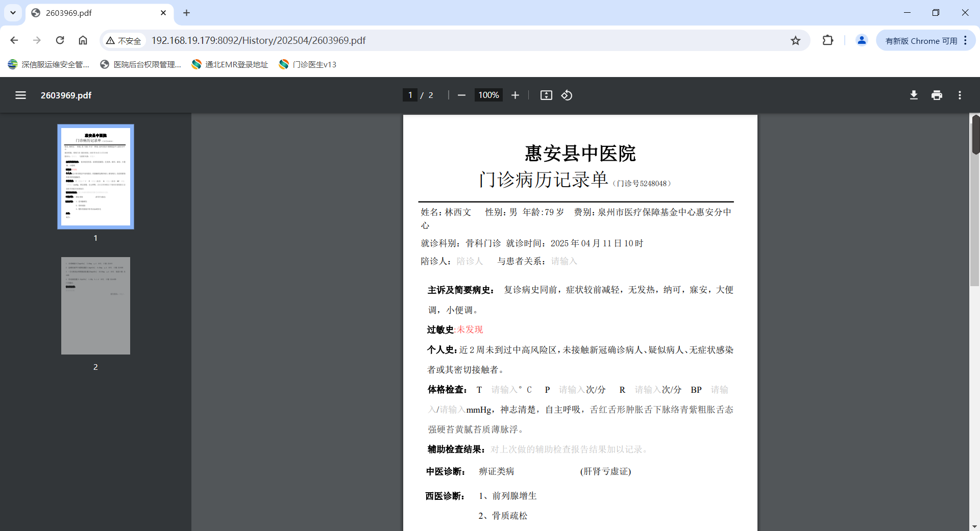Click the red 未发现 allergy text

coord(470,330)
